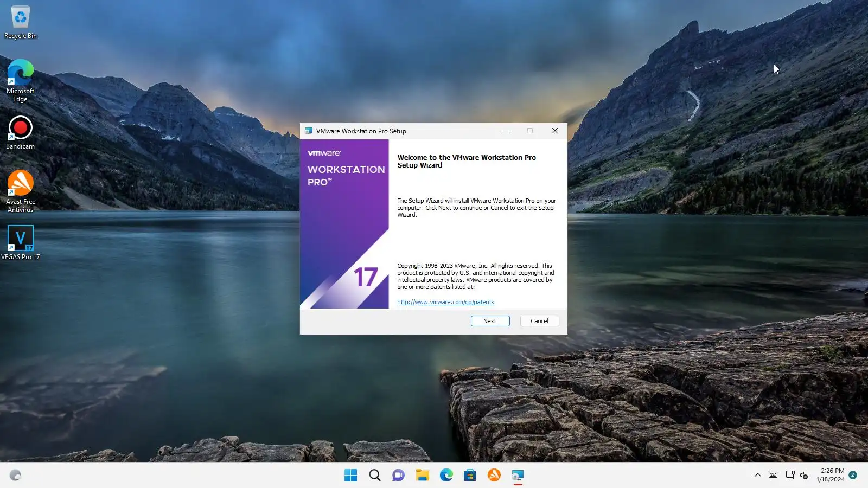Launch Microsoft Edge from the taskbar
This screenshot has width=868, height=488.
pos(446,476)
